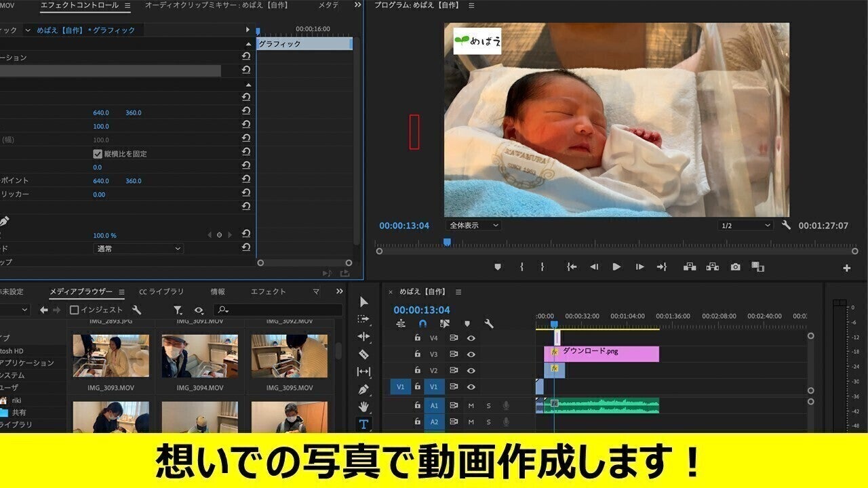
Task: Toggle snapping with the magnet icon
Action: (422, 323)
